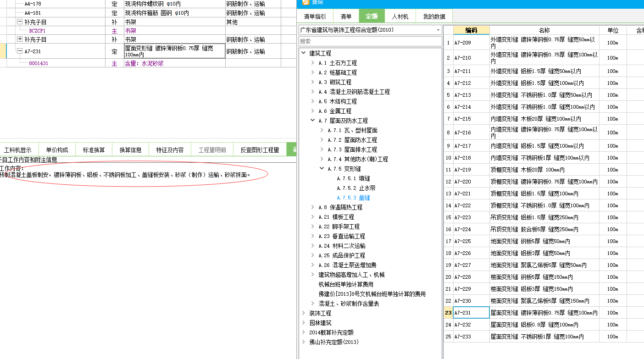Open the 单价构成 tab
Screen dimensions: 644x359
tap(57, 149)
